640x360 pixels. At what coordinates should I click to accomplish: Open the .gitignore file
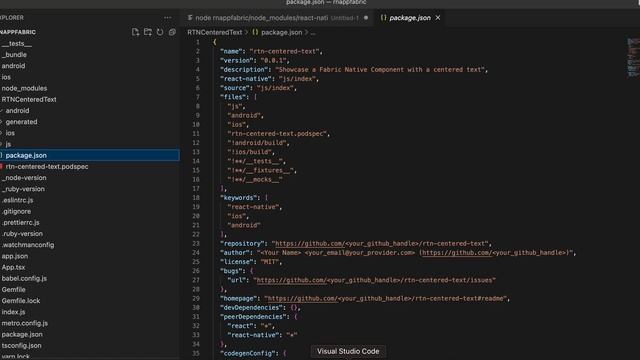[x=16, y=211]
